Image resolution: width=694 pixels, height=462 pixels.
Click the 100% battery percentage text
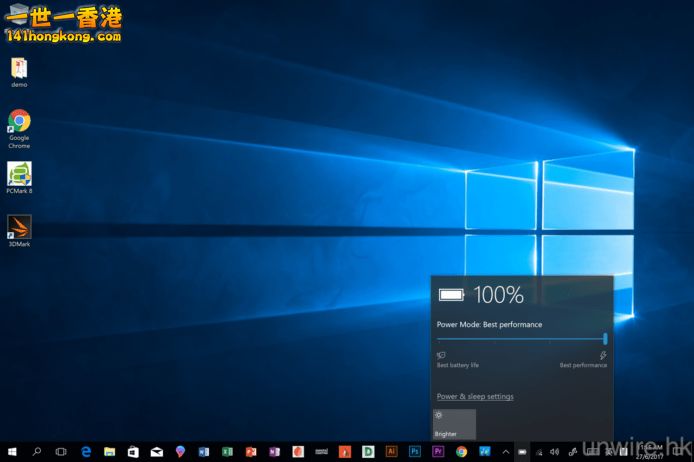coord(498,295)
